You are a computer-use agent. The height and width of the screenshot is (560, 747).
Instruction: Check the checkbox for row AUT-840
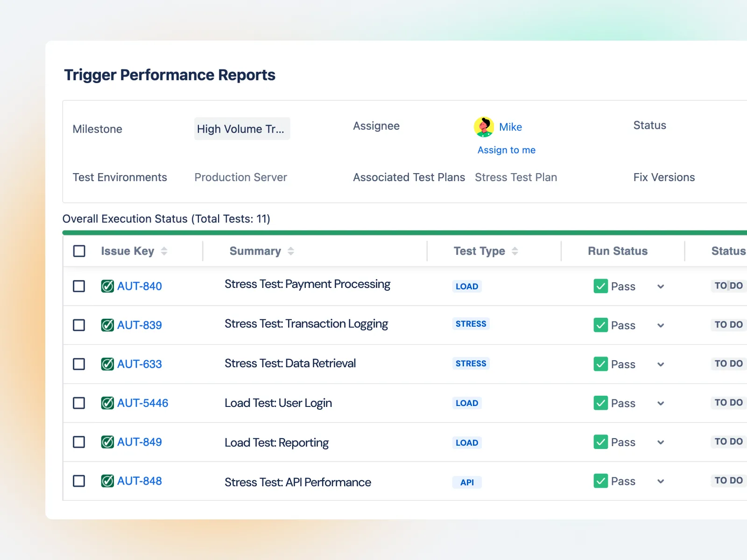(x=79, y=286)
